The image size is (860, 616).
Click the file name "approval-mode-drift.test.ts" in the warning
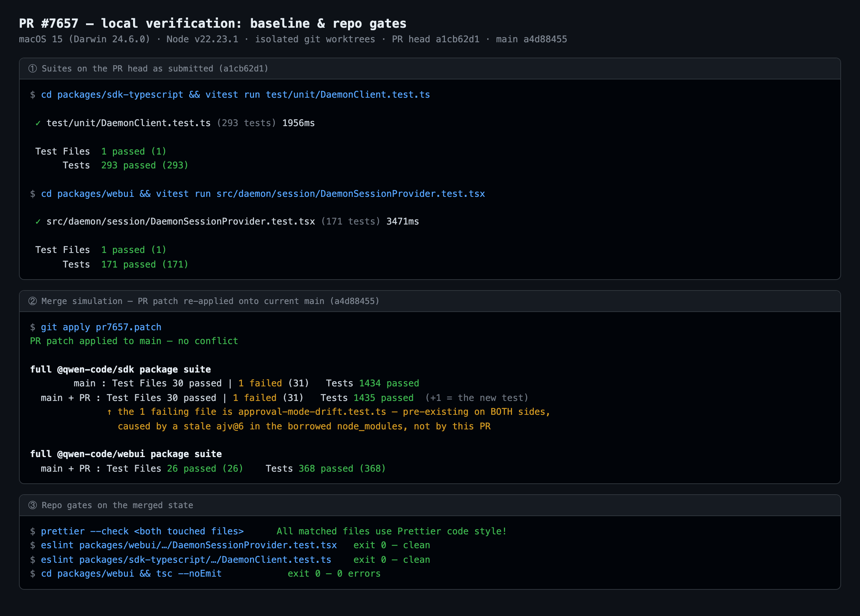312,412
